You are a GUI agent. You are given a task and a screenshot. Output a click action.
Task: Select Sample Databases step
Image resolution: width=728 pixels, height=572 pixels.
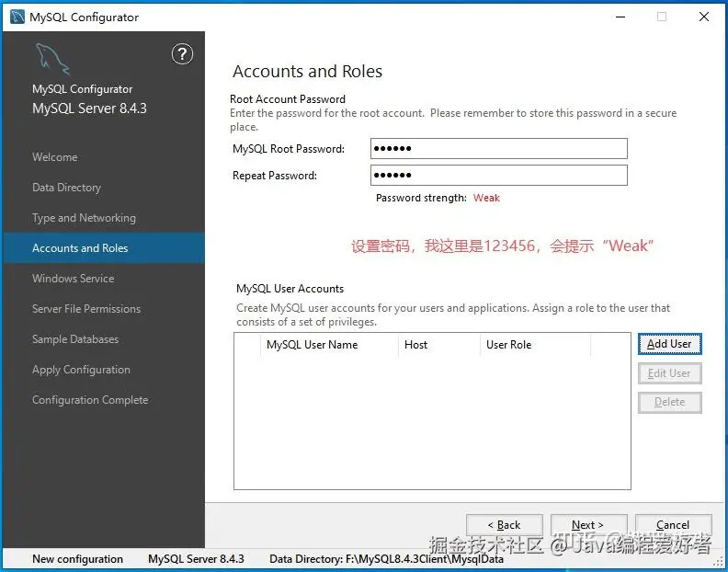pyautogui.click(x=75, y=339)
